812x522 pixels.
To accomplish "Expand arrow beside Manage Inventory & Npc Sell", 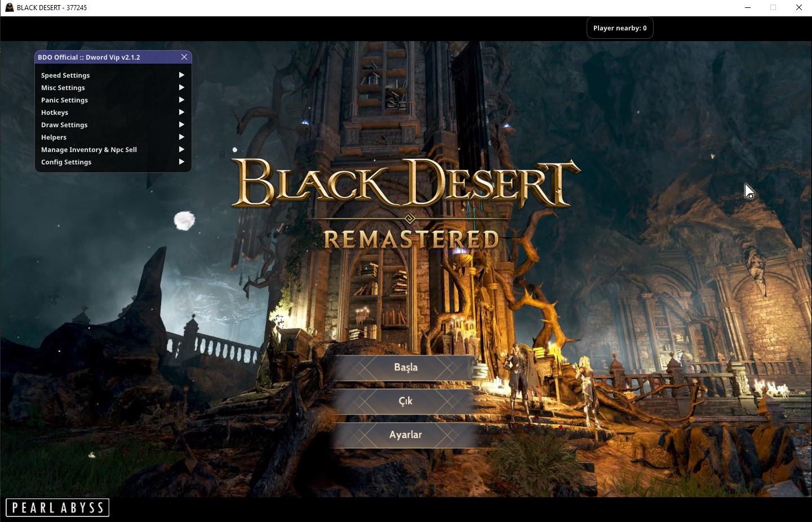I will [181, 149].
